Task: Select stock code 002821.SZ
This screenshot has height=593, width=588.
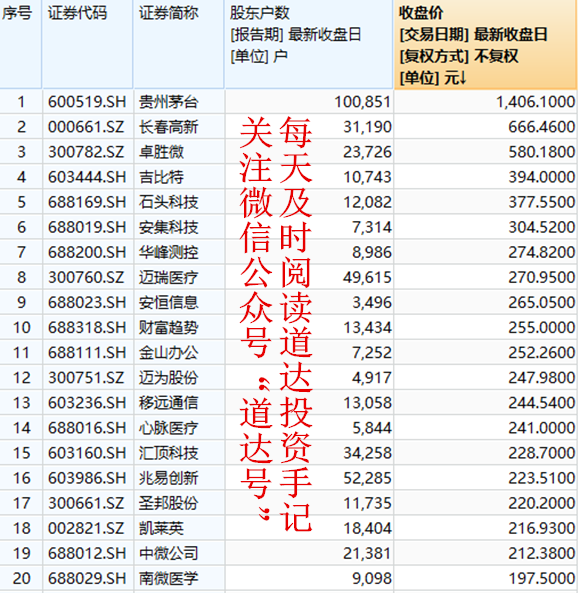Action: point(86,528)
